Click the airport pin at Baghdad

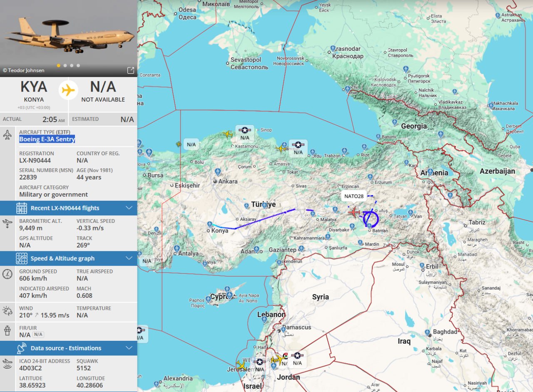click(x=428, y=333)
